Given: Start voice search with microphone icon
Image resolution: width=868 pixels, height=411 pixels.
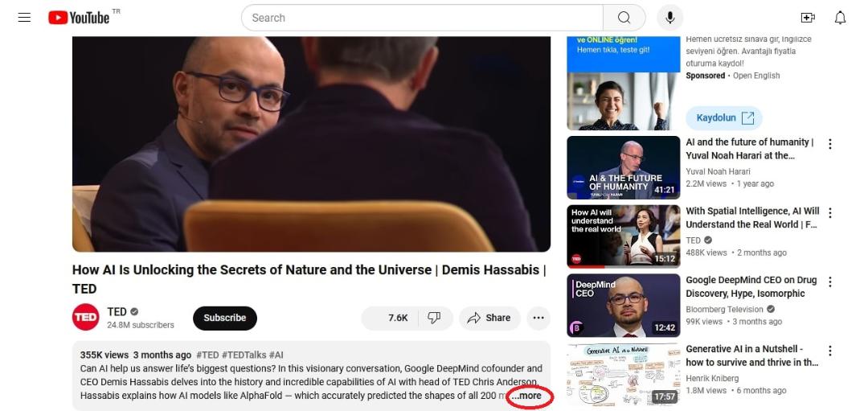Looking at the screenshot, I should pos(669,18).
